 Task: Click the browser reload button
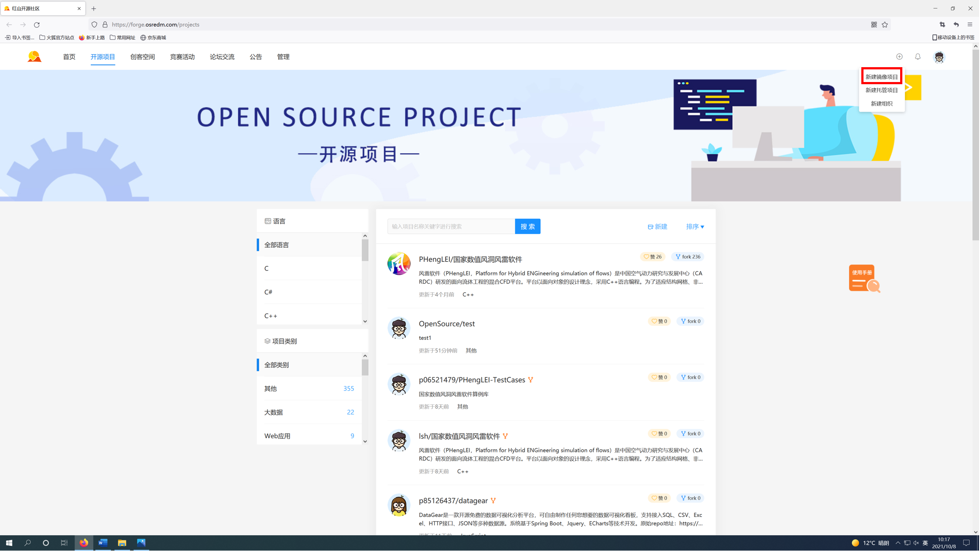point(37,25)
